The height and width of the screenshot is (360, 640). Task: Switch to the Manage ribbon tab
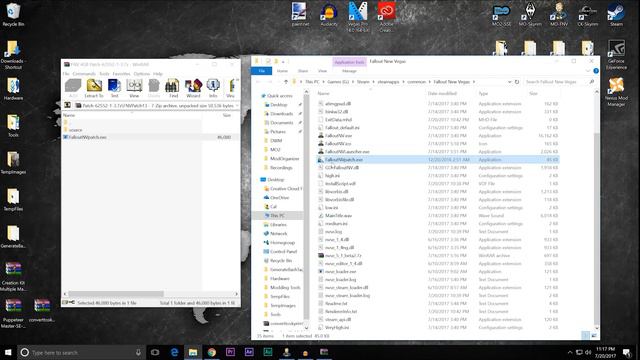point(349,71)
